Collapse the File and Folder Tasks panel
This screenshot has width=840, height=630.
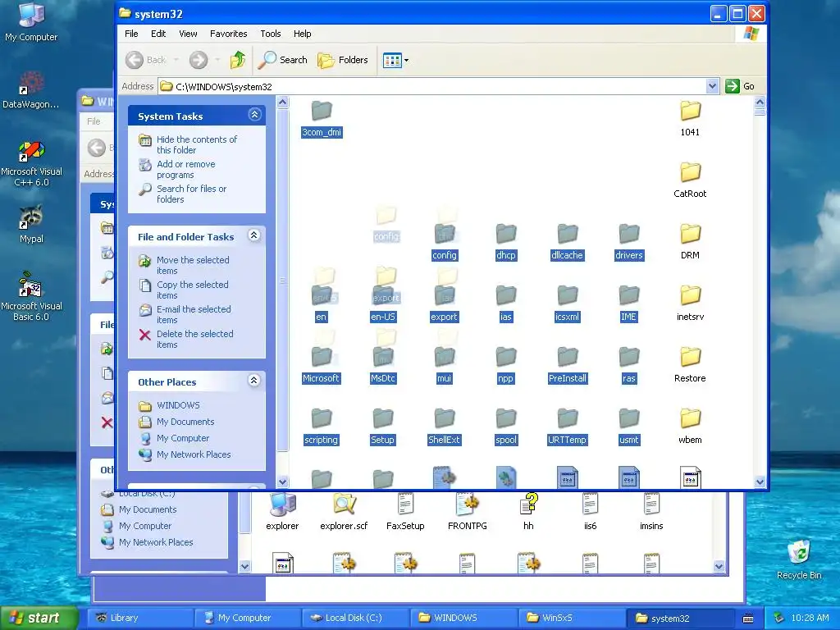(254, 235)
